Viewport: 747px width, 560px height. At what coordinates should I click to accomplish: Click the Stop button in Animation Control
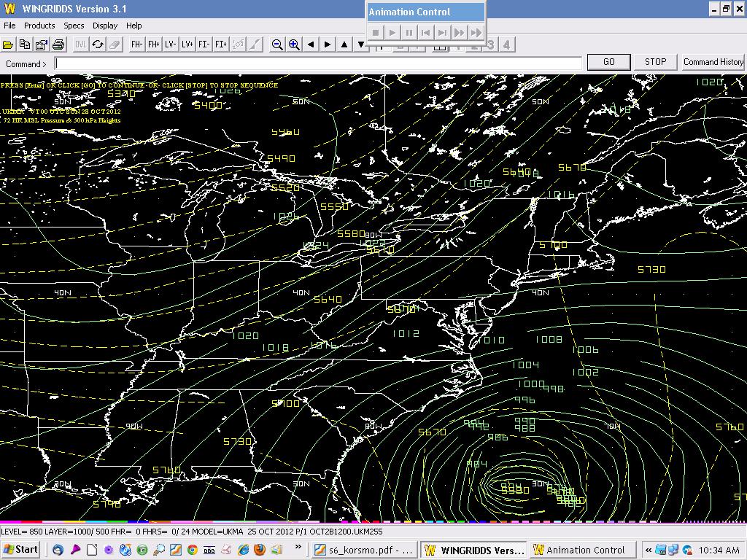coord(376,32)
